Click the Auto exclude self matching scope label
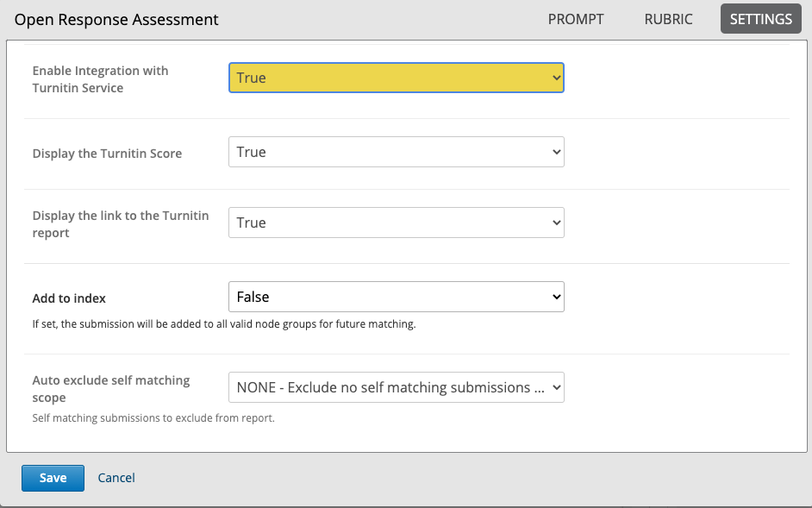812x508 pixels. pyautogui.click(x=111, y=389)
